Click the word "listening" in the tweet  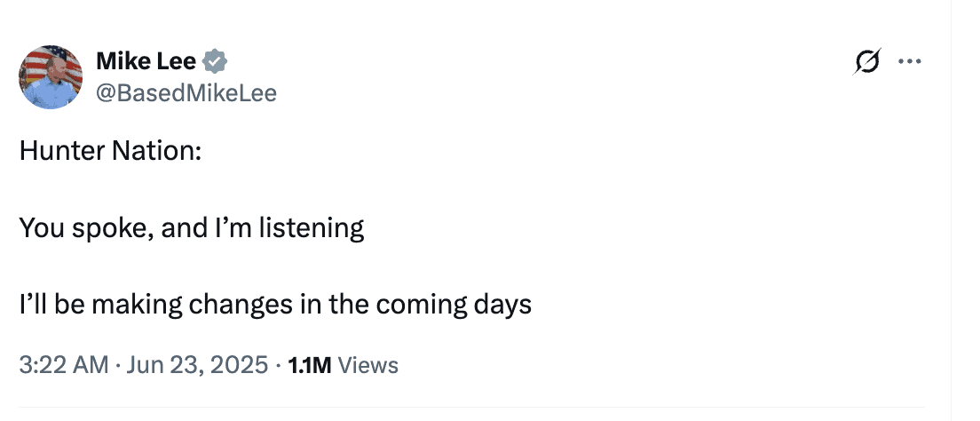311,228
